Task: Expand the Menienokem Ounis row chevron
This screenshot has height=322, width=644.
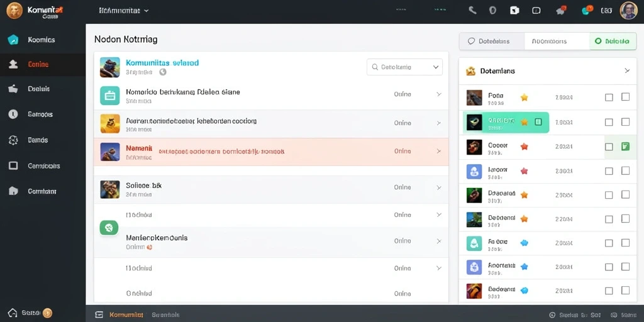Action: (x=438, y=241)
